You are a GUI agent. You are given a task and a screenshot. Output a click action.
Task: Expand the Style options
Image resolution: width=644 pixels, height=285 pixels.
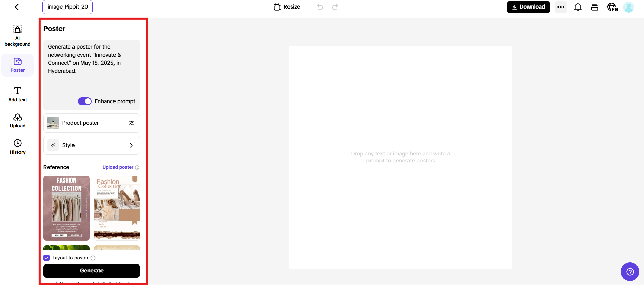[92, 145]
